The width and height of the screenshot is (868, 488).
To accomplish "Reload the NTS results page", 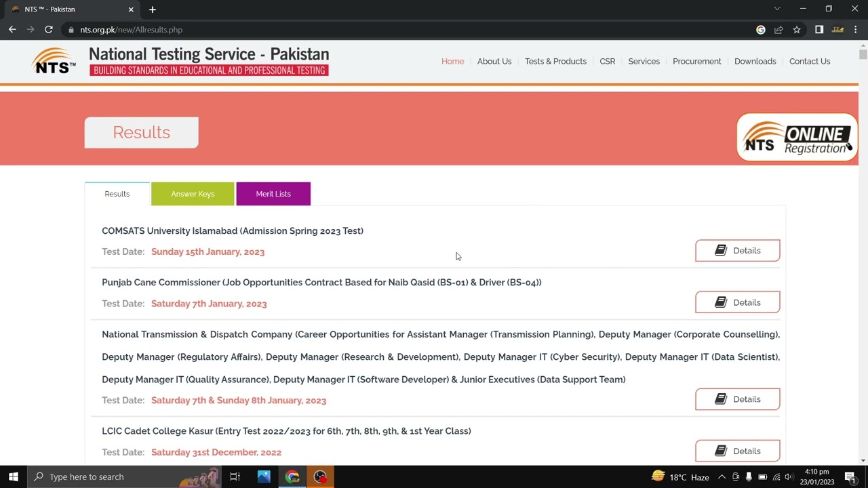I will click(49, 30).
